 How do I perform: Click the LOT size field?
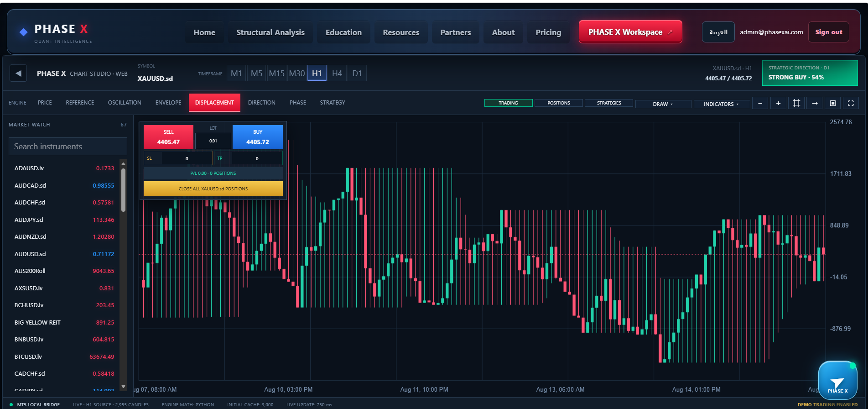pyautogui.click(x=213, y=141)
